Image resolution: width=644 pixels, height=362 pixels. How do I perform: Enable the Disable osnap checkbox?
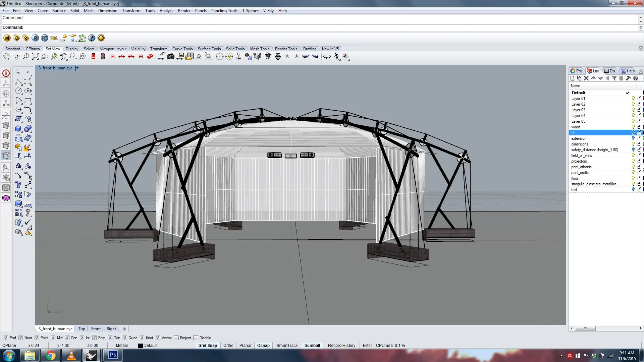coord(196,338)
